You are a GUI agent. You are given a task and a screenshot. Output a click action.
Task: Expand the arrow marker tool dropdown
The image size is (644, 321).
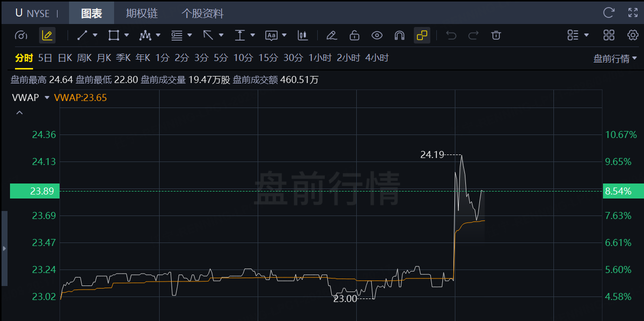click(x=221, y=35)
